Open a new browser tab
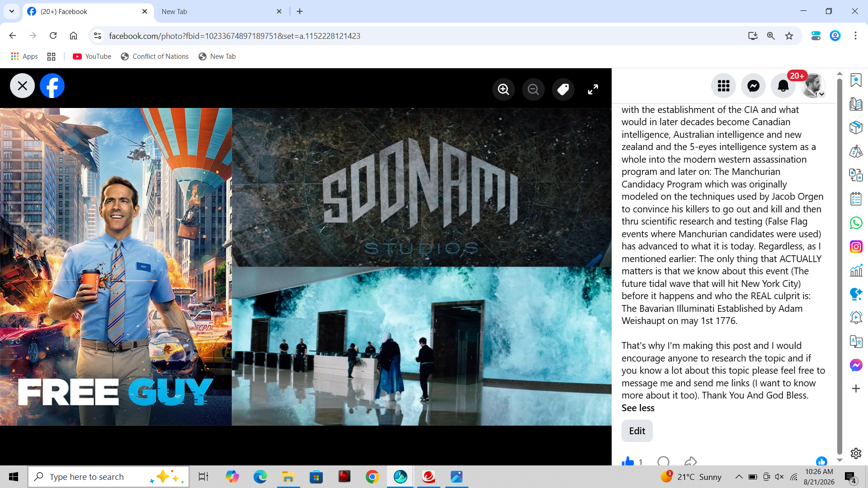Viewport: 868px width, 488px height. 300,11
